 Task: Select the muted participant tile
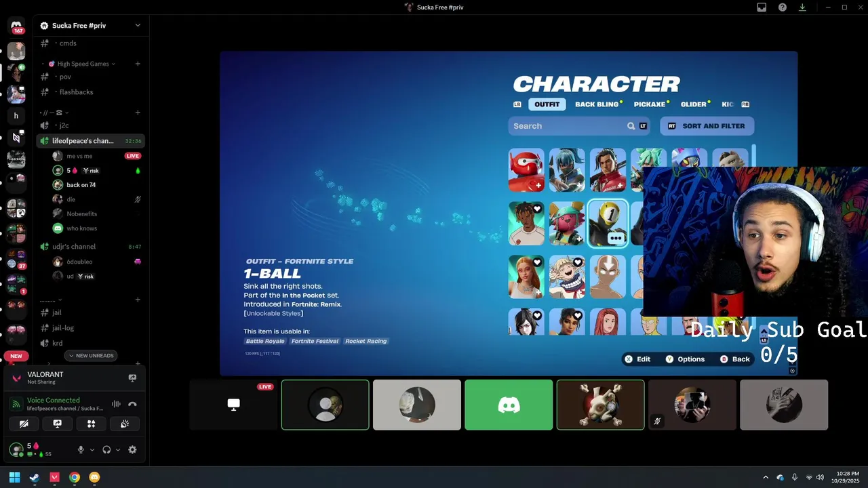(692, 405)
